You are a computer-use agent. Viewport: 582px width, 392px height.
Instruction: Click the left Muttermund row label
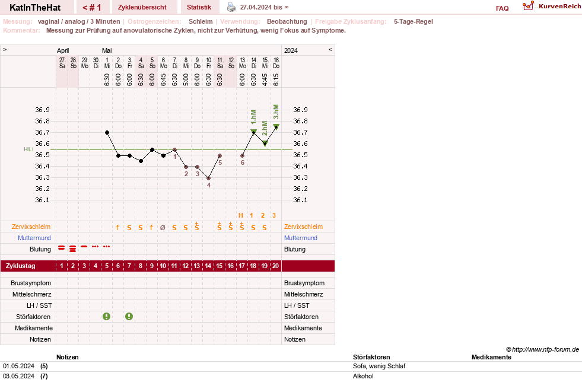click(x=34, y=238)
